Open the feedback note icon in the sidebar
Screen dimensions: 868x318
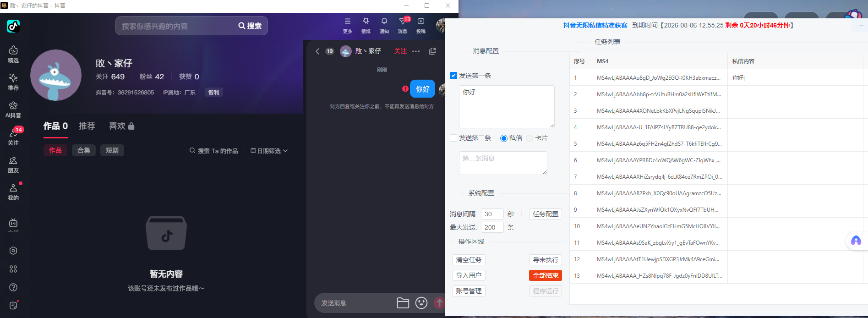click(13, 306)
